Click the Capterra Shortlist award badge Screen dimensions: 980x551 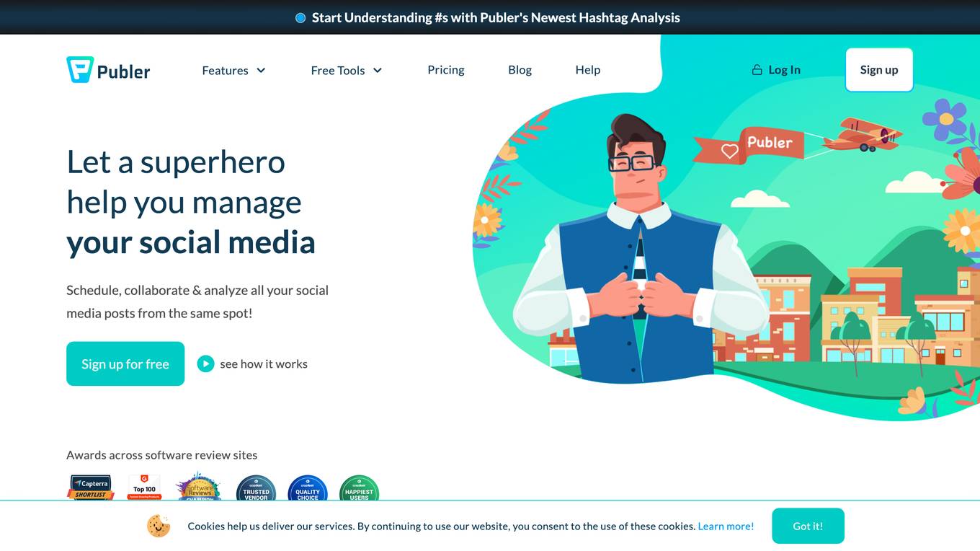tap(91, 488)
